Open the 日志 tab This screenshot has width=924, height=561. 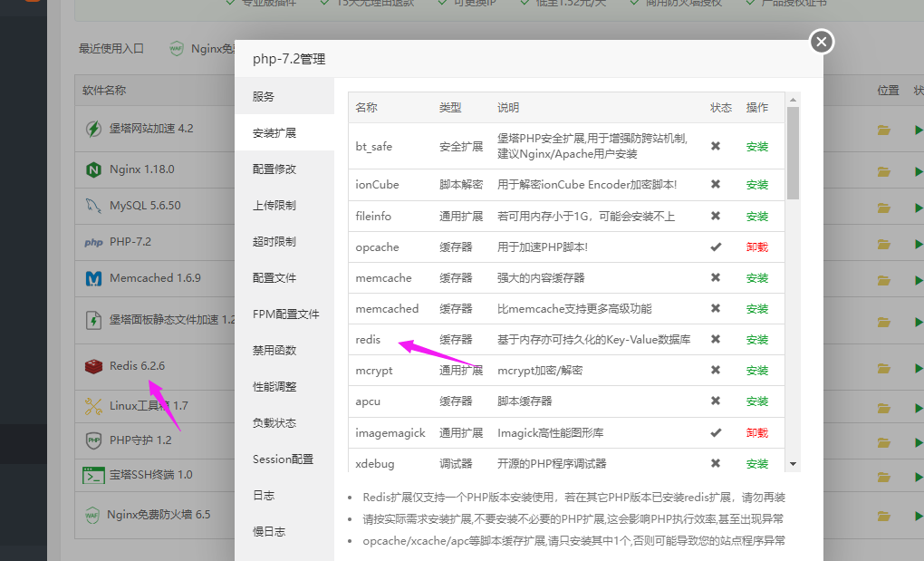(x=284, y=495)
